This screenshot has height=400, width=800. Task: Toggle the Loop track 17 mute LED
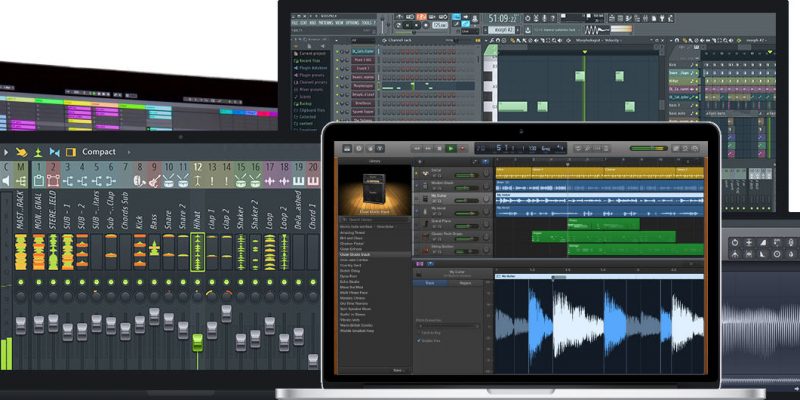point(269,282)
